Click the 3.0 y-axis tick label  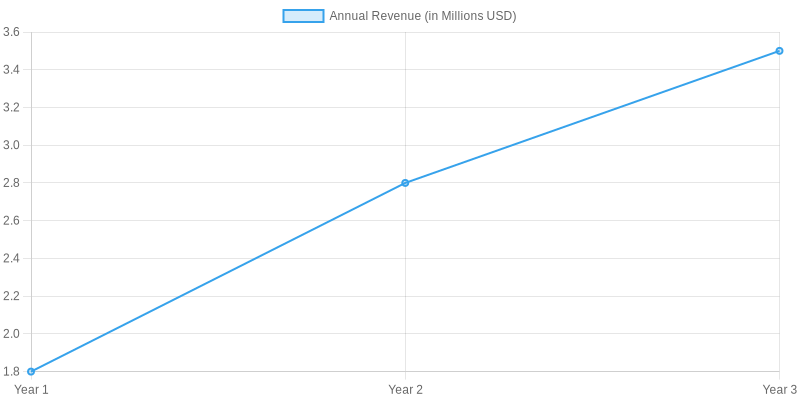(x=11, y=145)
